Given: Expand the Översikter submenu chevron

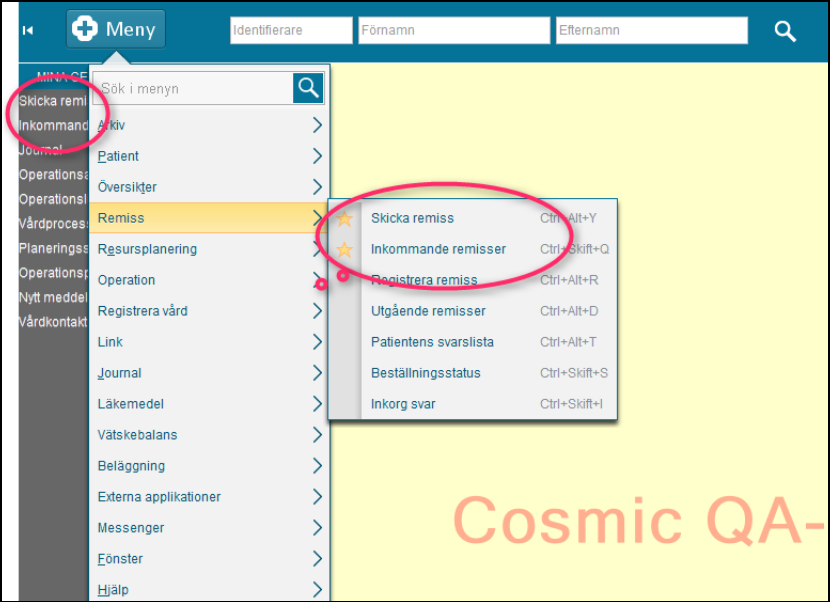Looking at the screenshot, I should 316,187.
